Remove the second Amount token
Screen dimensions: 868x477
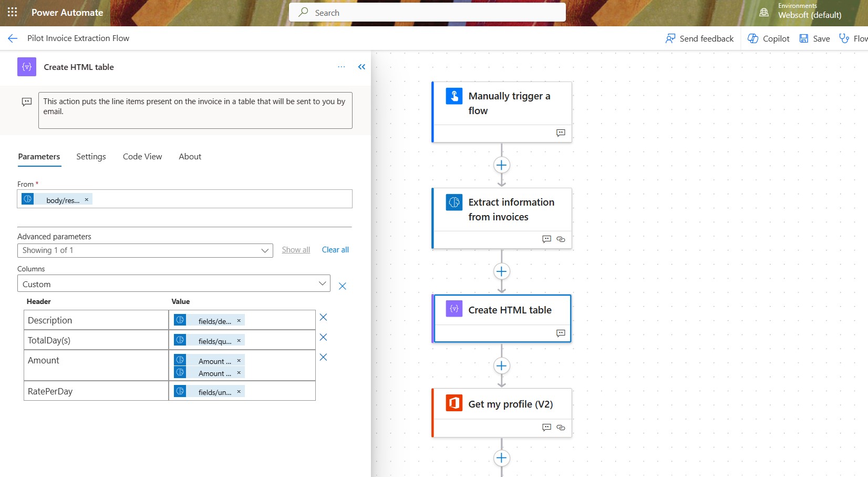coord(239,372)
